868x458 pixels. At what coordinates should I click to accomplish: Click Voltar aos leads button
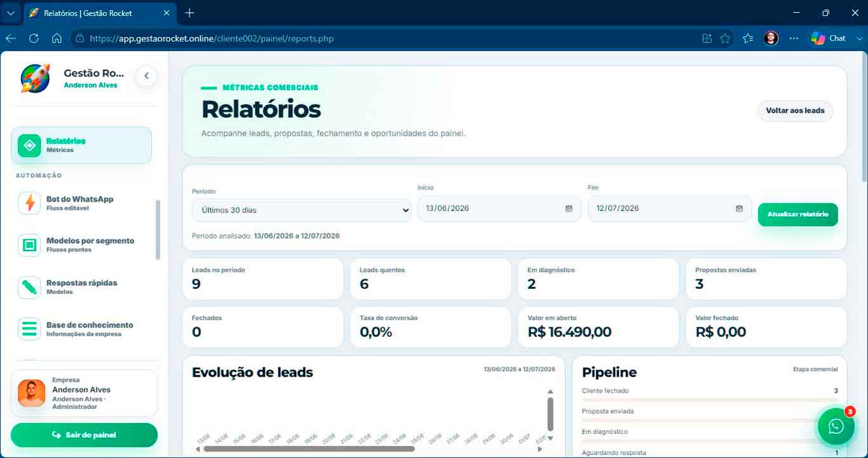tap(795, 111)
